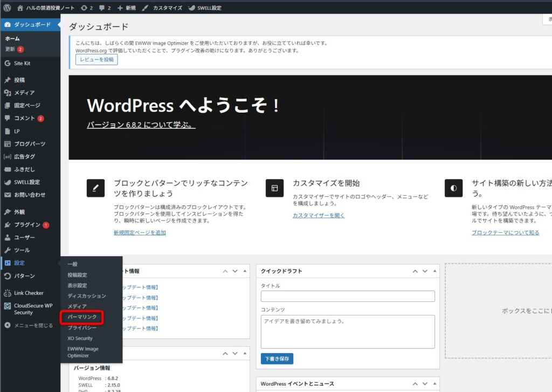Screen dimensions: 552x392
Task: Click the ツール wrench icon
Action: click(8, 250)
